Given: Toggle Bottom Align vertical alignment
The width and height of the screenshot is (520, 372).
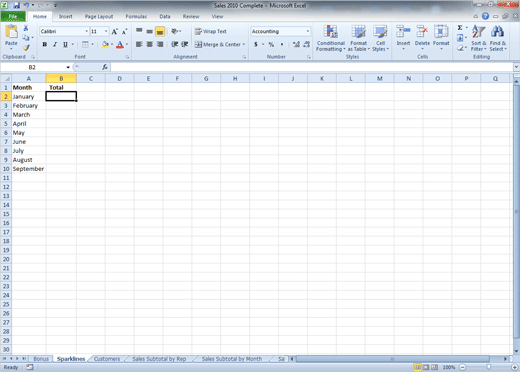Looking at the screenshot, I should (160, 32).
